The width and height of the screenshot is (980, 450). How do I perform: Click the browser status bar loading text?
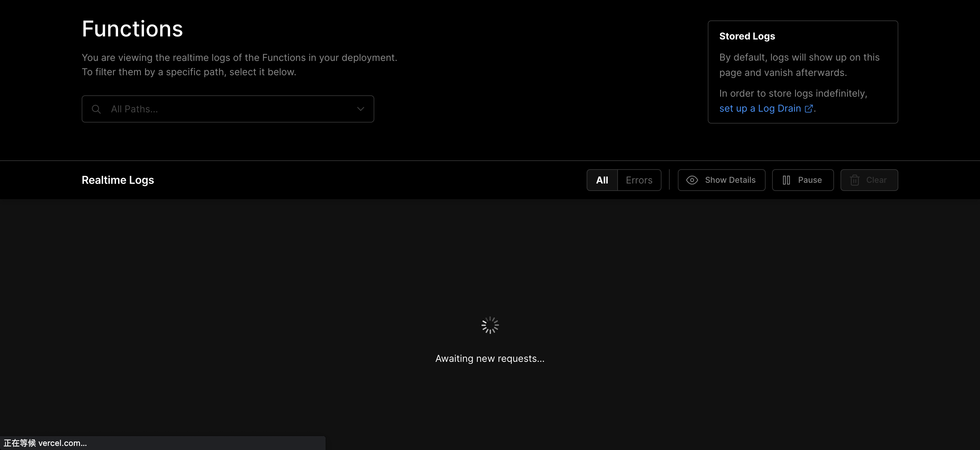[x=45, y=443]
